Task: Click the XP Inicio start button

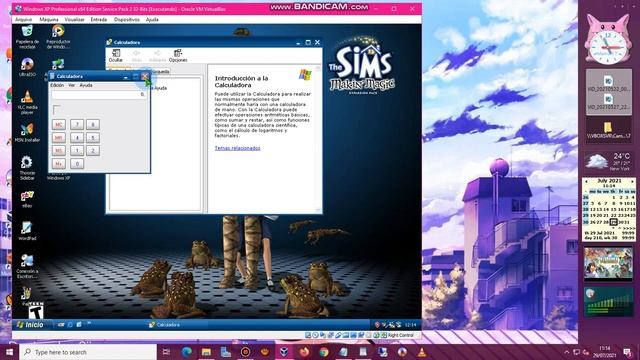Action: [x=30, y=324]
